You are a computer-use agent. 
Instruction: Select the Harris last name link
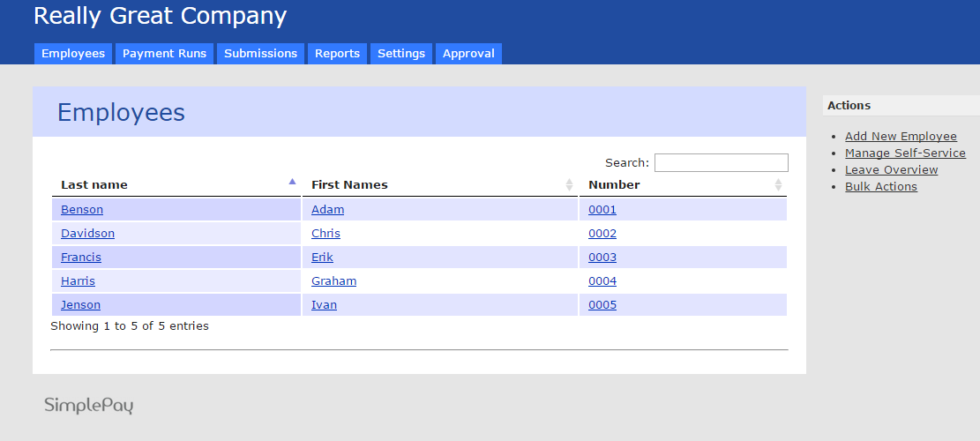click(78, 281)
